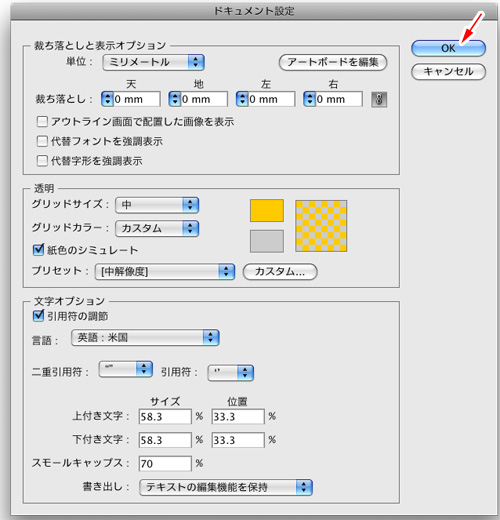The image size is (500, 520).
Task: Click the checkerboard transparency grid preview
Action: click(321, 226)
